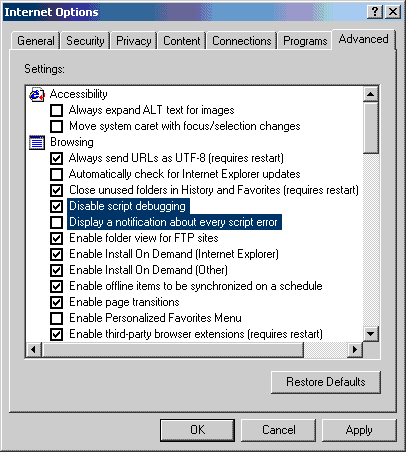Close the Internet Options dialog
The image size is (406, 452).
coord(393,12)
